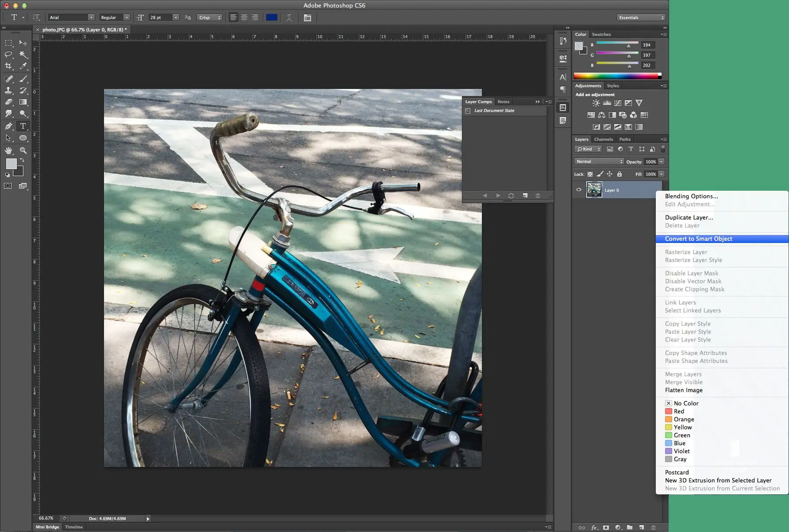Image resolution: width=789 pixels, height=532 pixels.
Task: Choose Duplicate Layer in context menu
Action: [x=722, y=217]
